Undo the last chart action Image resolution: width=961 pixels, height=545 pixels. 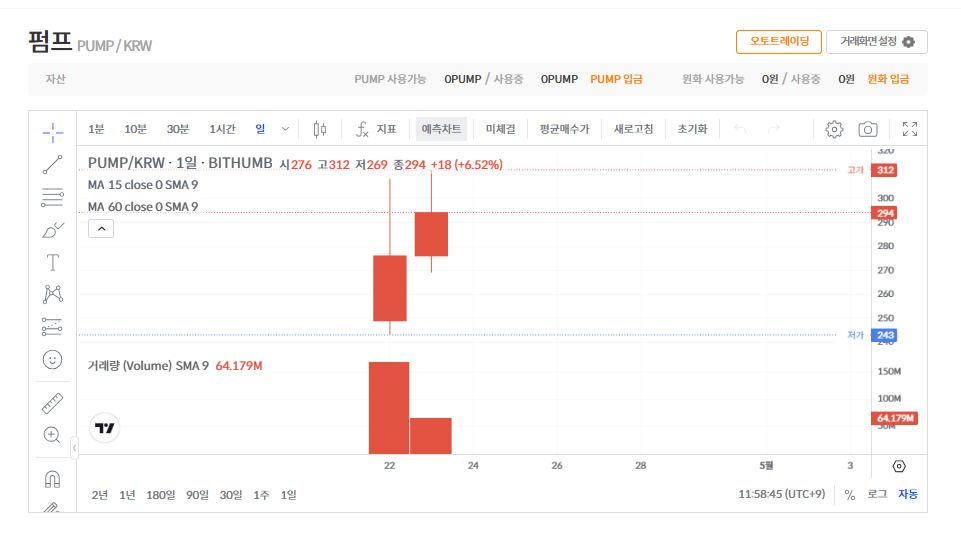click(740, 129)
